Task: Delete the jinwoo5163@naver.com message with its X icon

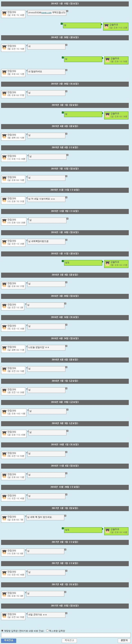Action: pos(67,11)
